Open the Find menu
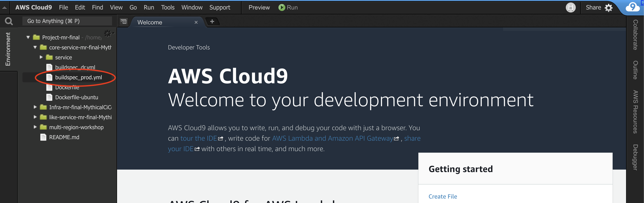The width and height of the screenshot is (644, 203). (x=98, y=7)
